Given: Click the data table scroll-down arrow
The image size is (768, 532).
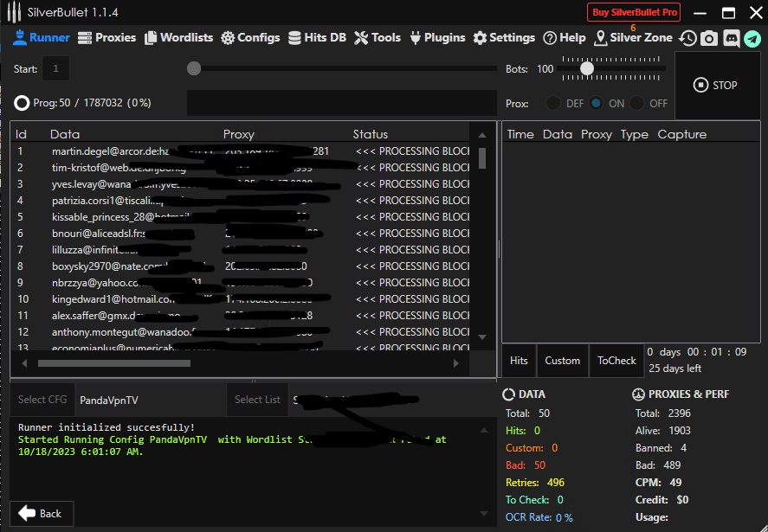Looking at the screenshot, I should tap(482, 337).
